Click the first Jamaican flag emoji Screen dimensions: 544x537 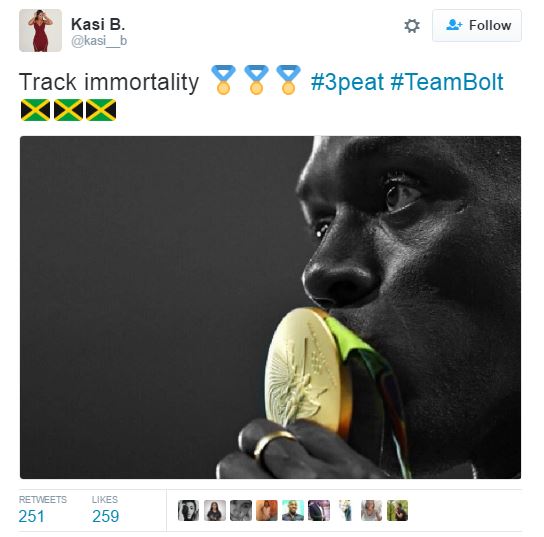35,110
